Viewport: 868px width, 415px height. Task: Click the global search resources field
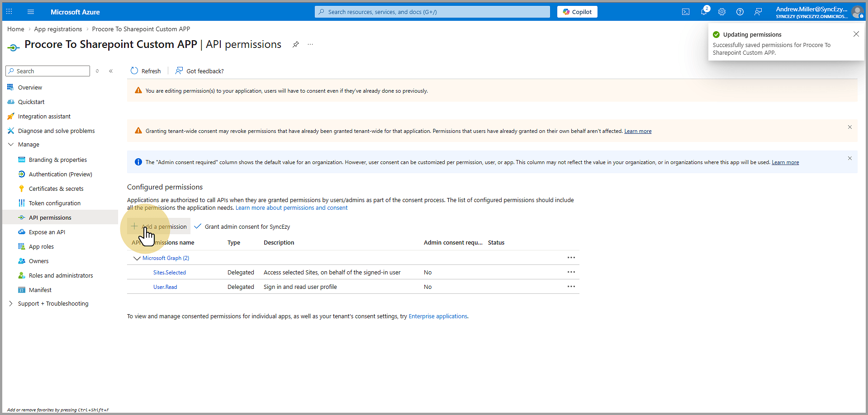coord(432,12)
